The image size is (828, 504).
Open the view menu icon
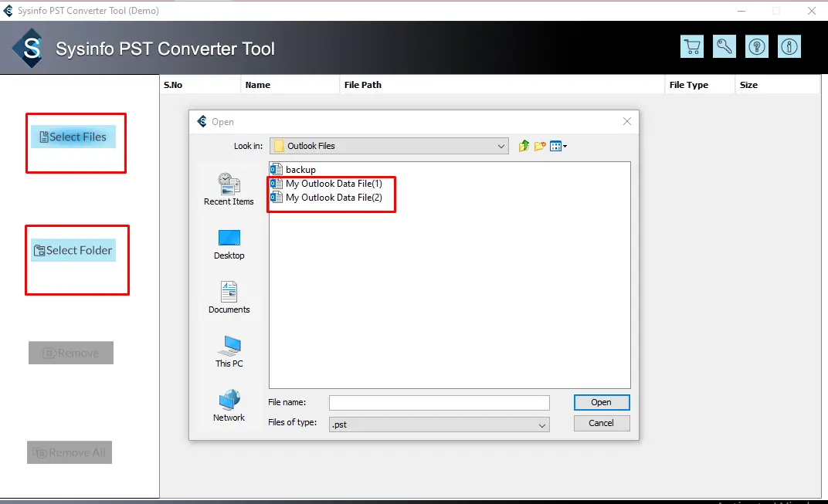click(x=558, y=146)
